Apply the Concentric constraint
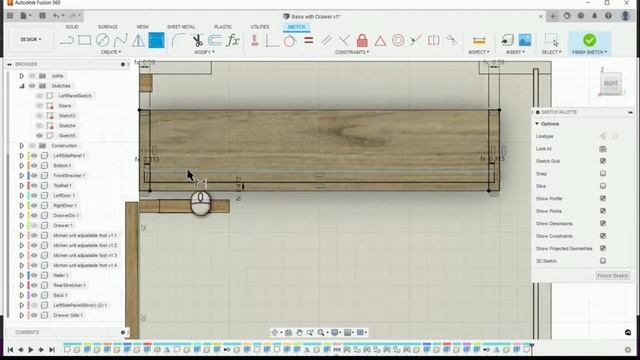Screen dimensions: 640x360 click(x=398, y=40)
